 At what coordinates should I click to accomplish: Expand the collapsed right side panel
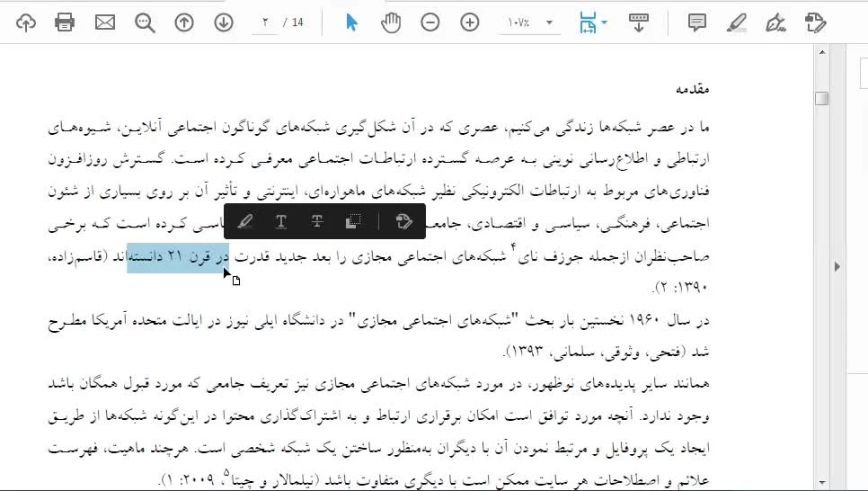[x=837, y=266]
